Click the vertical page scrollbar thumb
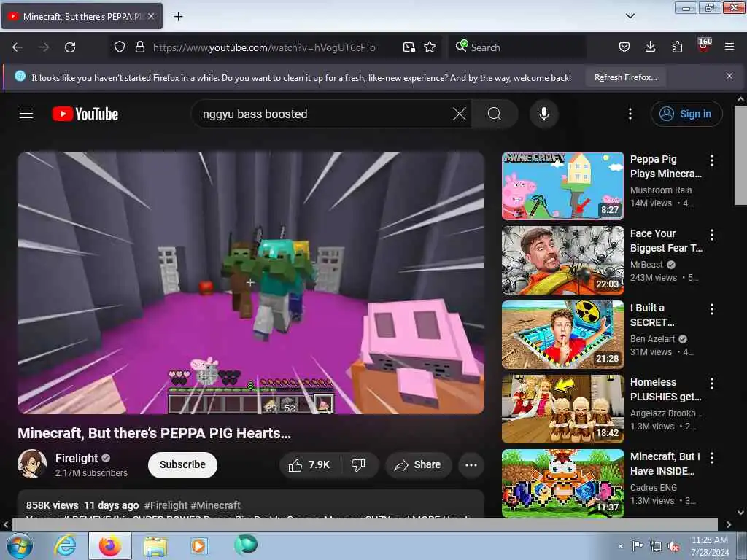This screenshot has height=560, width=747. 740,155
